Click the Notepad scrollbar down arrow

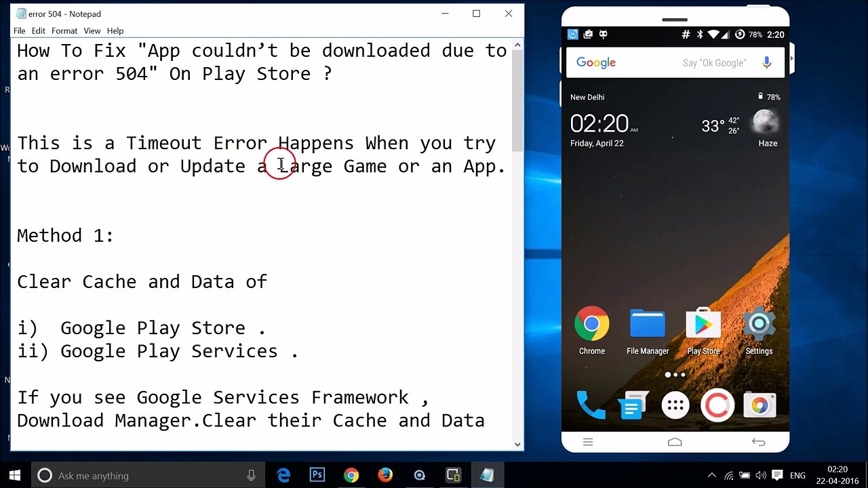517,444
